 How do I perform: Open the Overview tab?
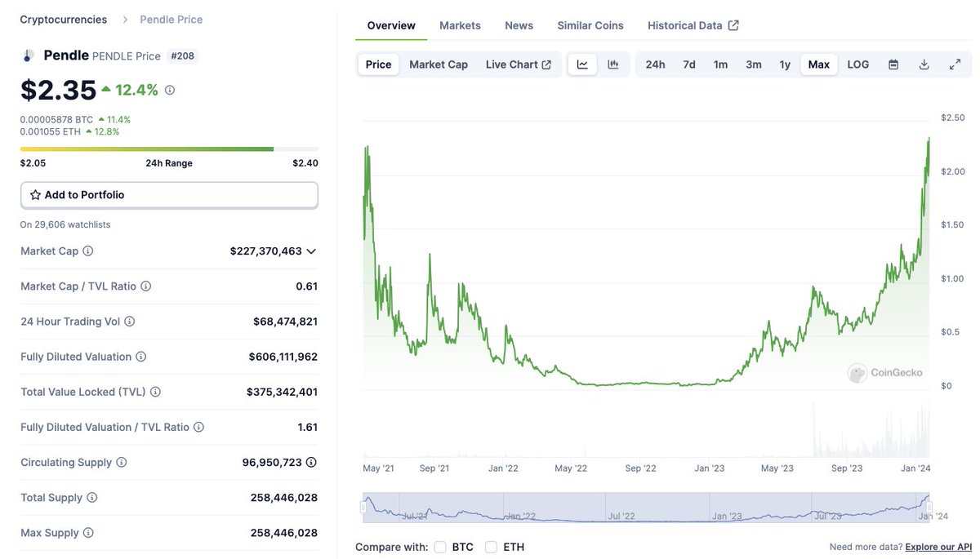click(x=391, y=25)
